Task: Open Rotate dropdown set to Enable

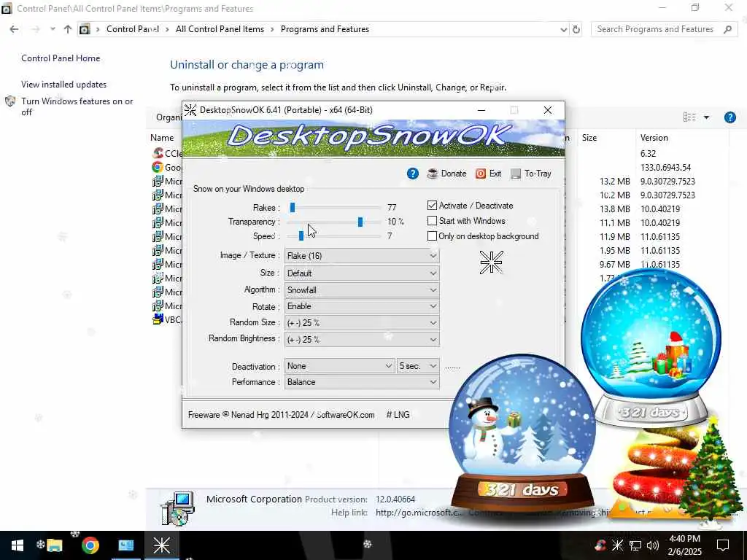Action: tap(362, 306)
